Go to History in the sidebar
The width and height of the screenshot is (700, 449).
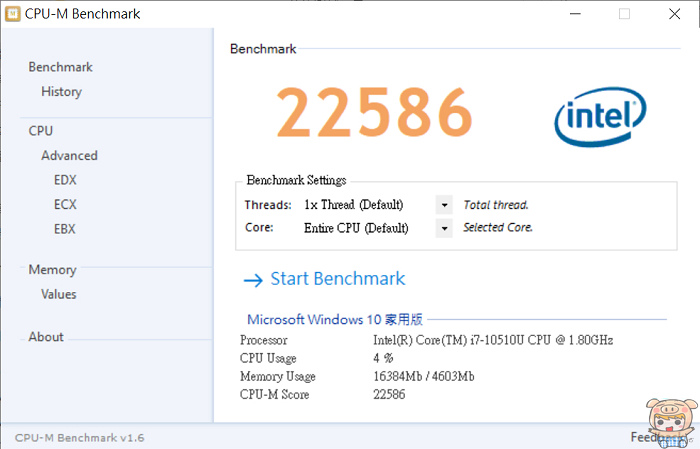[61, 92]
